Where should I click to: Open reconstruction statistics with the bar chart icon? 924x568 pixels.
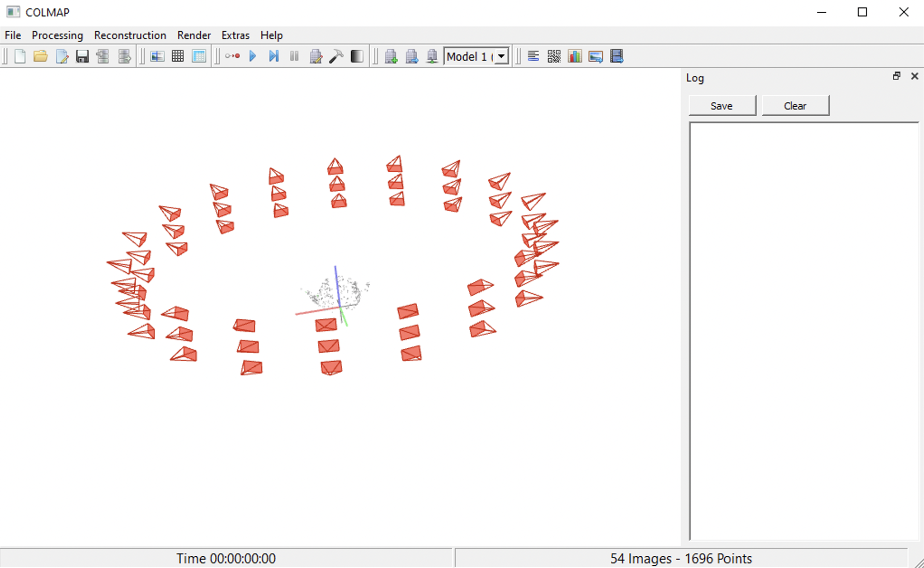575,56
